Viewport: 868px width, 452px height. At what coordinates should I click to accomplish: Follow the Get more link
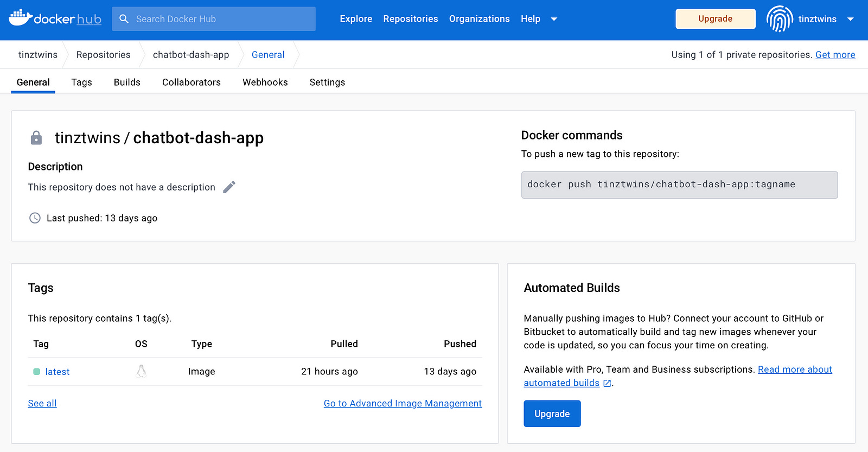[835, 55]
